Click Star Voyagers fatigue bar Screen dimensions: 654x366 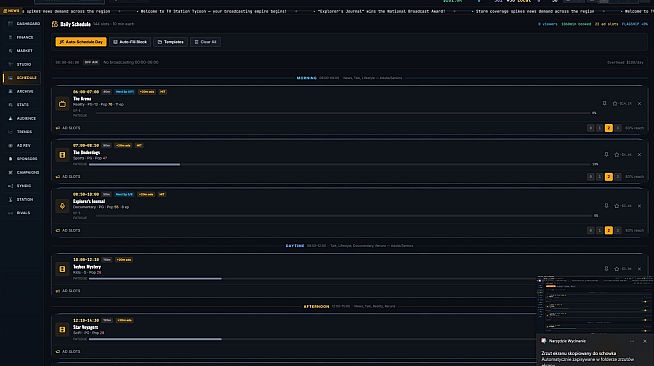[x=312, y=339]
